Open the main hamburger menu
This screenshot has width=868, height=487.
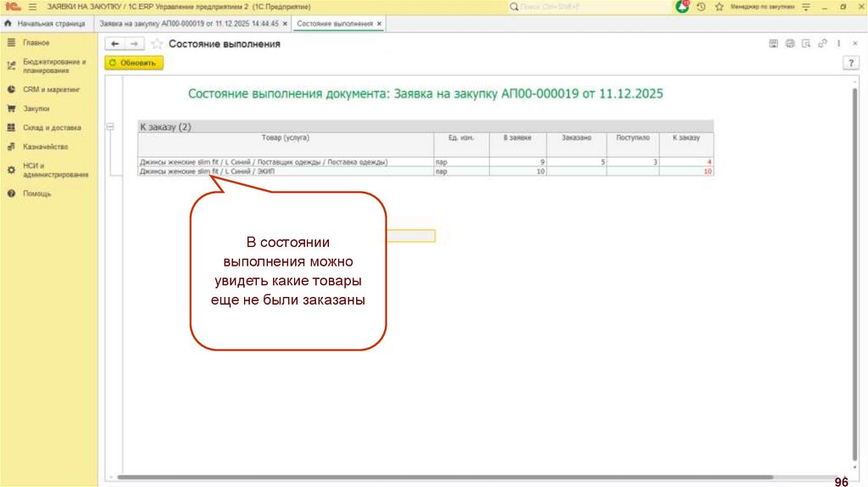tap(33, 7)
